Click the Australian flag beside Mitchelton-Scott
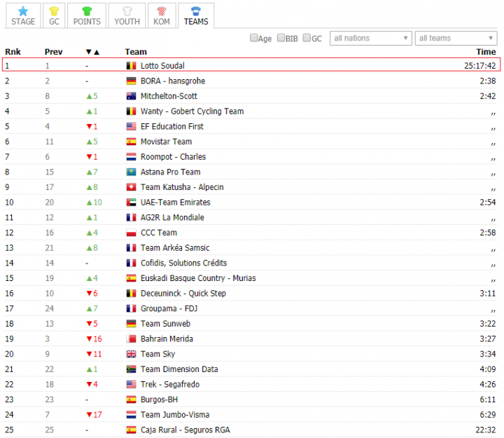 (131, 96)
